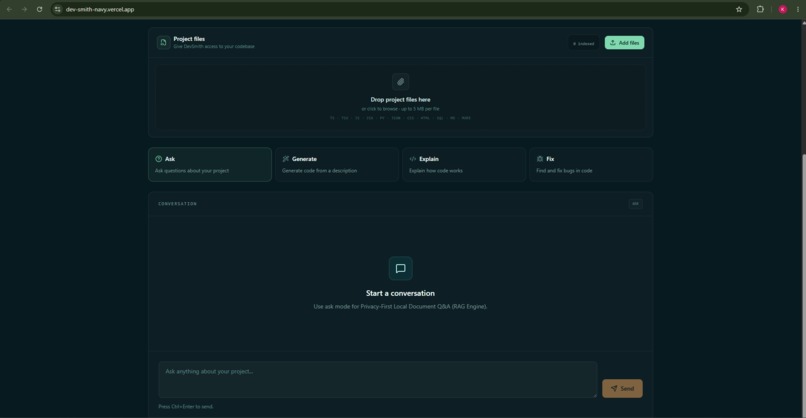Image resolution: width=806 pixels, height=418 pixels.
Task: Bookmark this page with the star icon
Action: [739, 9]
